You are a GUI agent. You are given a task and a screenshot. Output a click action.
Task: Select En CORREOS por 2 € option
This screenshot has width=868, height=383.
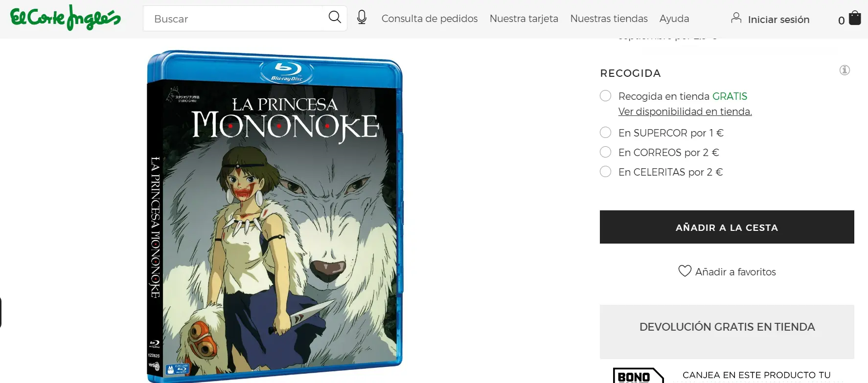click(606, 152)
